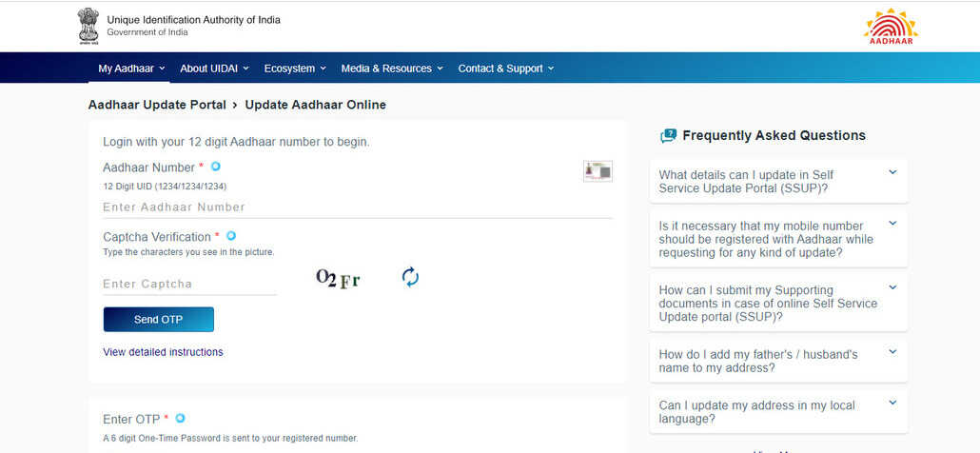Screen dimensions: 980x453
Task: Open the Media & Resources menu
Action: [x=392, y=69]
